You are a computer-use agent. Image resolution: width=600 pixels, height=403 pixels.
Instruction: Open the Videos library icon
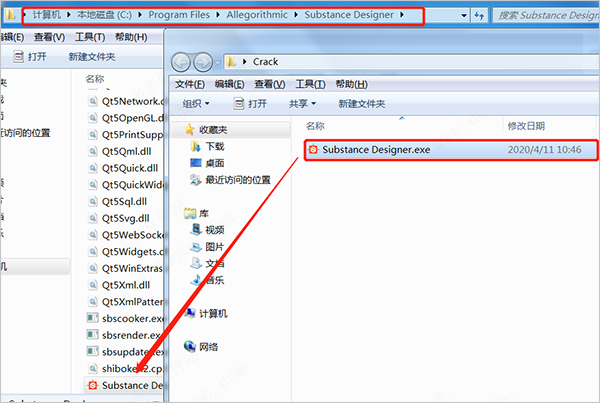tap(196, 230)
